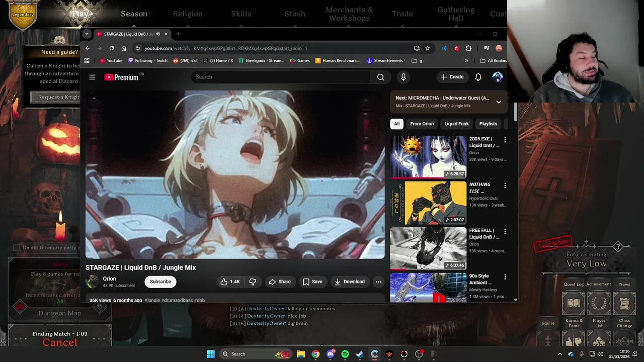Open the Orion channel link
This screenshot has width=644, height=362.
point(110,279)
